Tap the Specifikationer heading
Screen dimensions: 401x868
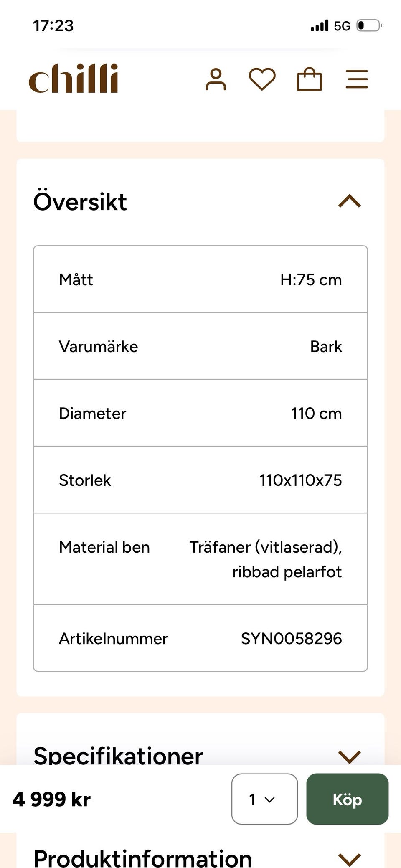click(x=118, y=756)
